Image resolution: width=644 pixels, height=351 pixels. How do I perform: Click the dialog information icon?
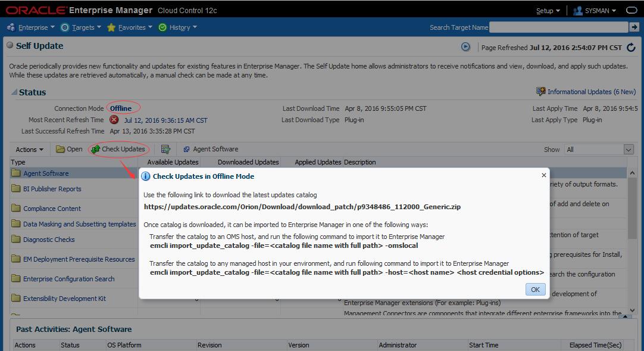[x=145, y=176]
